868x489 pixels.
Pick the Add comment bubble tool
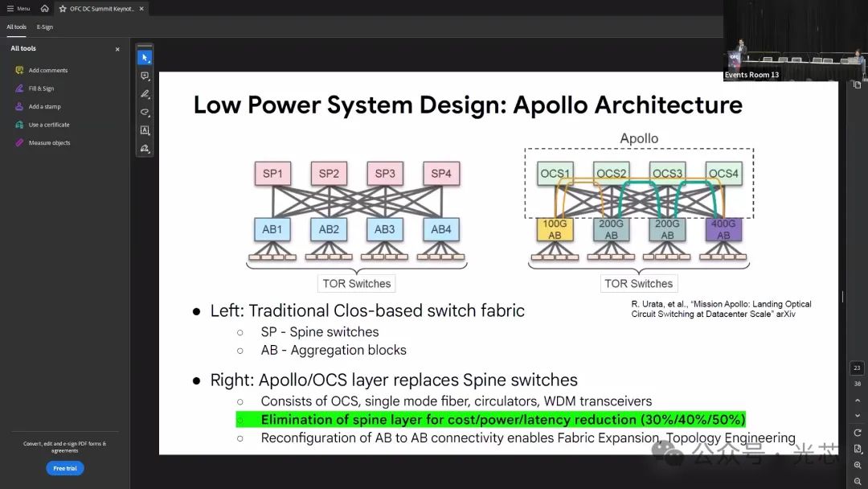145,76
